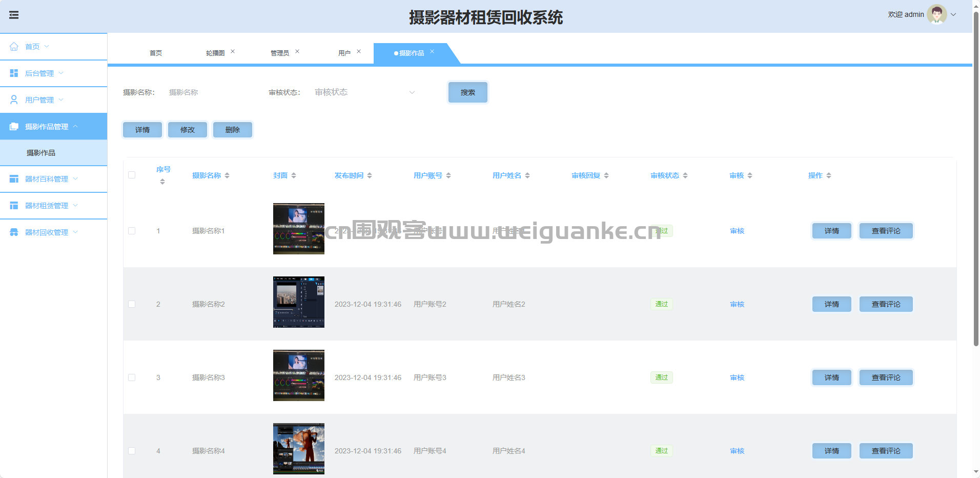Select 摄影作品 submenu item in sidebar
The width and height of the screenshot is (980, 478).
tap(41, 153)
